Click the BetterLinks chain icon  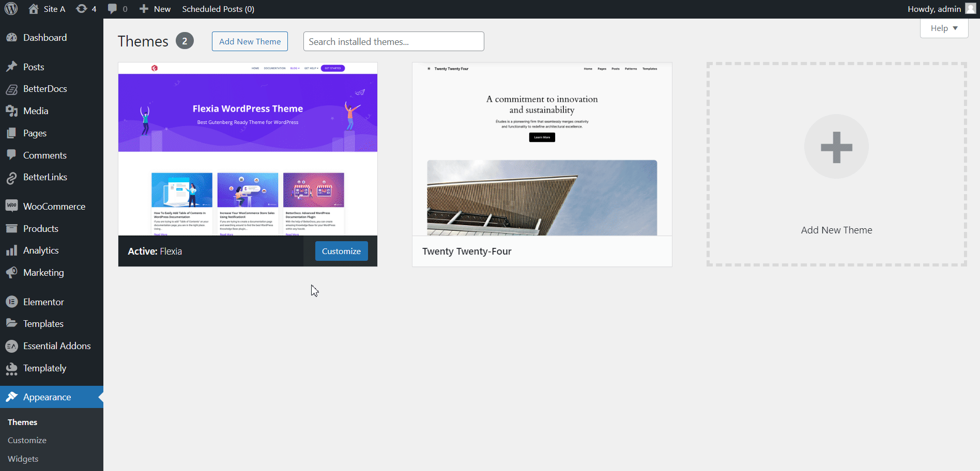click(x=12, y=177)
